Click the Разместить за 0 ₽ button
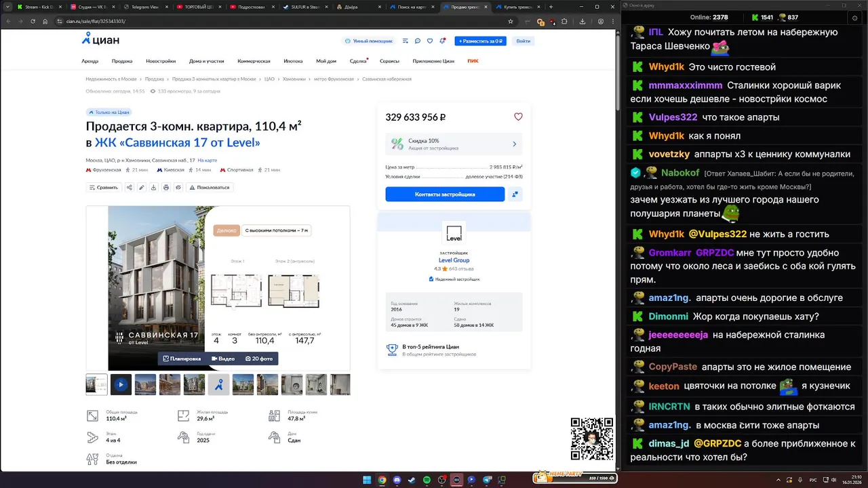This screenshot has width=868, height=488. click(480, 41)
